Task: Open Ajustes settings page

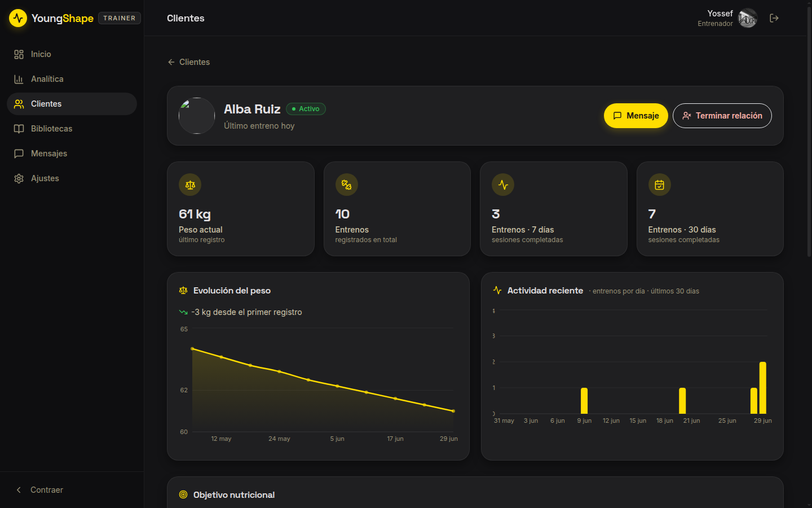Action: (x=72, y=178)
